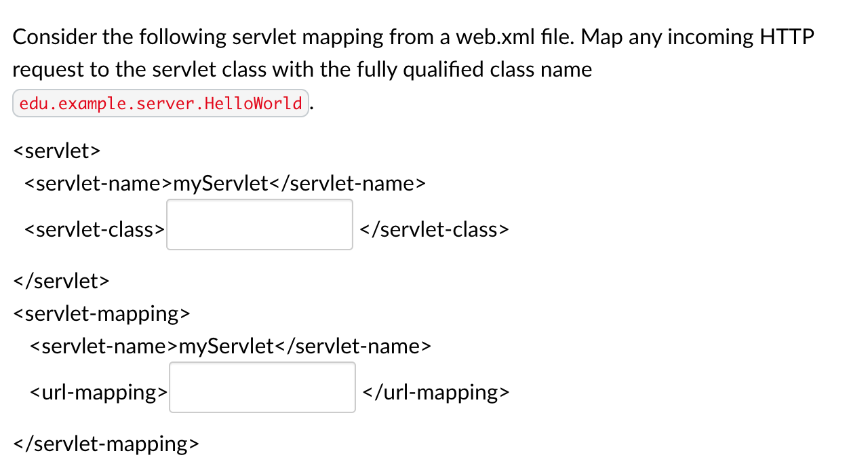Click the opening <servlet-mapping> tag line
This screenshot has height=468, width=868.
[102, 314]
